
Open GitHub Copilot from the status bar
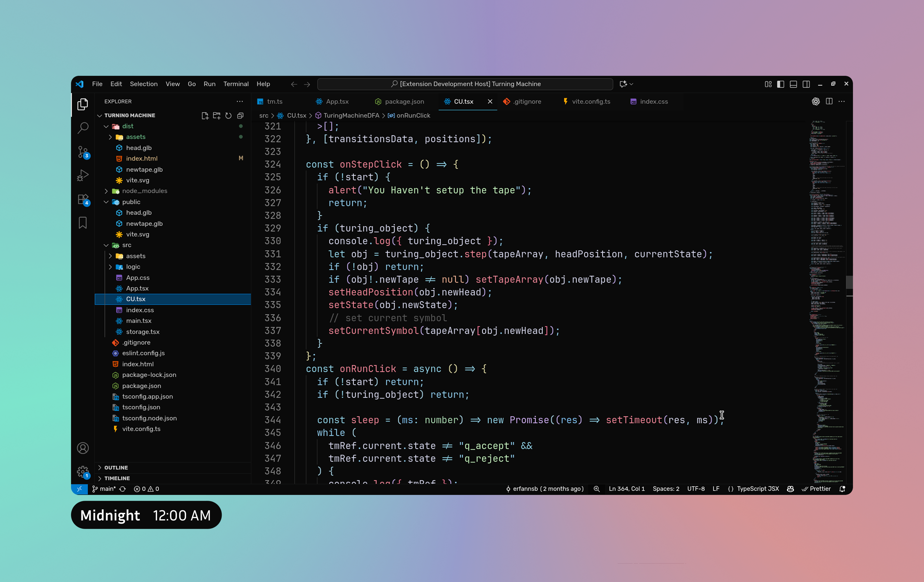pos(790,489)
